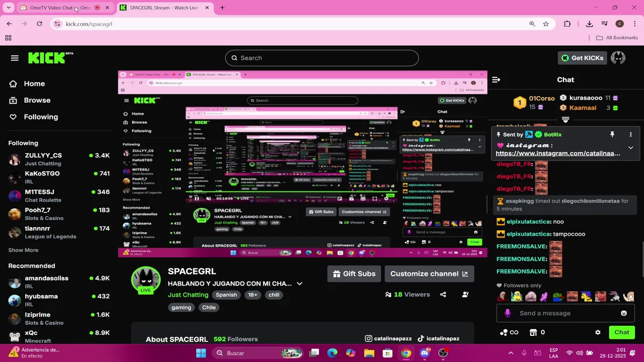Image resolution: width=644 pixels, height=362 pixels.
Task: Insert the Minion emote from quick emotes
Action: pos(516,297)
